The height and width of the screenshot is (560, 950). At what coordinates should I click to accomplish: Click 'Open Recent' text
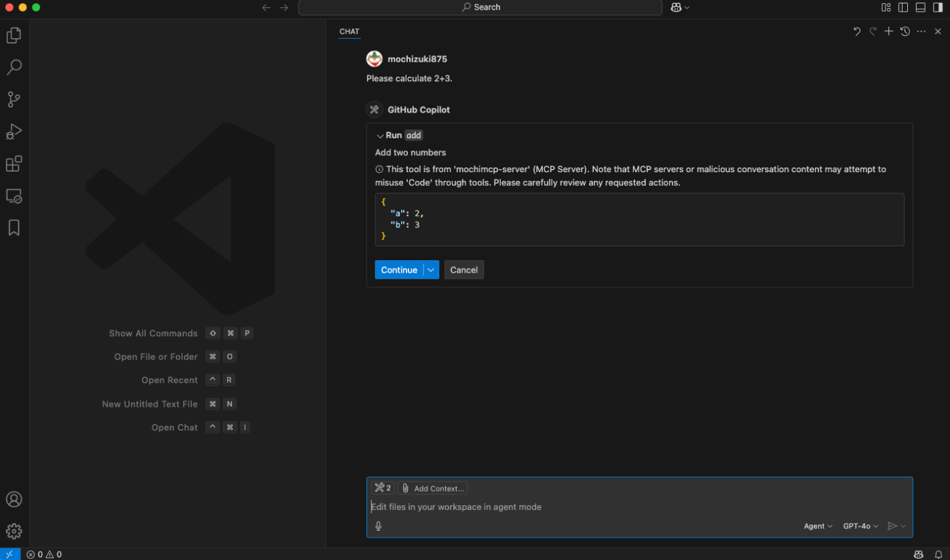pos(170,380)
